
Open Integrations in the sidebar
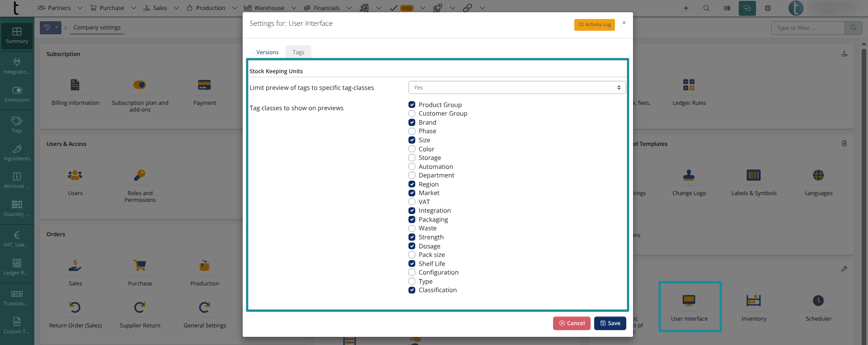17,66
